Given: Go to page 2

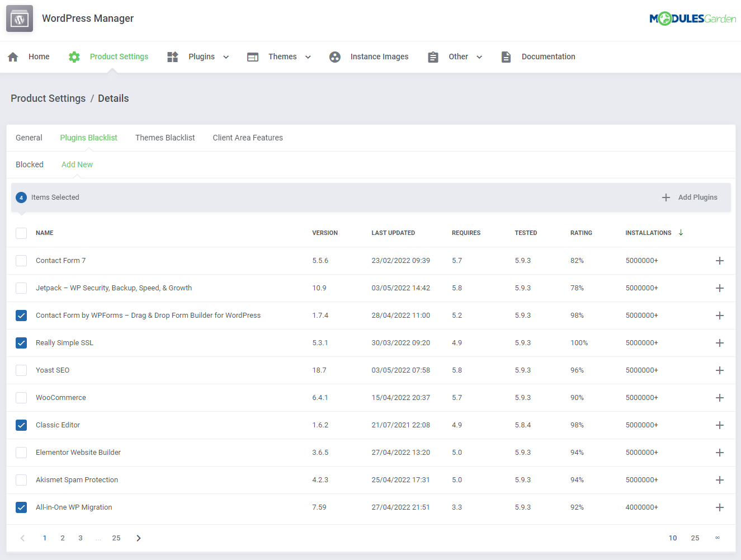Looking at the screenshot, I should pyautogui.click(x=63, y=538).
